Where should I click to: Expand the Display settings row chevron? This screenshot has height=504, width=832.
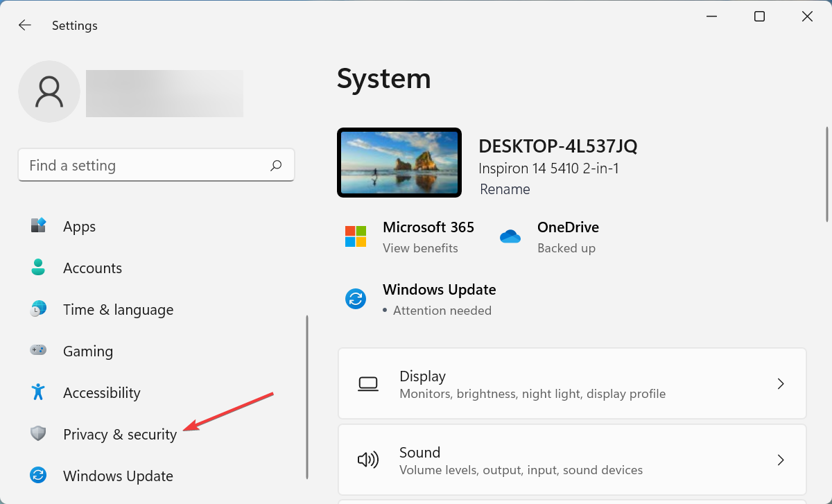point(781,383)
